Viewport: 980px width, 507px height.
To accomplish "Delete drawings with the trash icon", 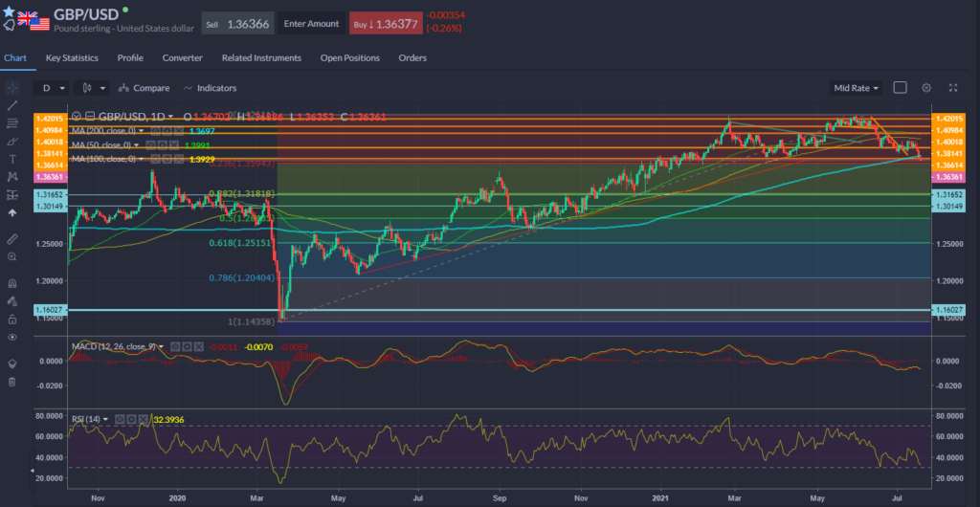I will click(11, 382).
